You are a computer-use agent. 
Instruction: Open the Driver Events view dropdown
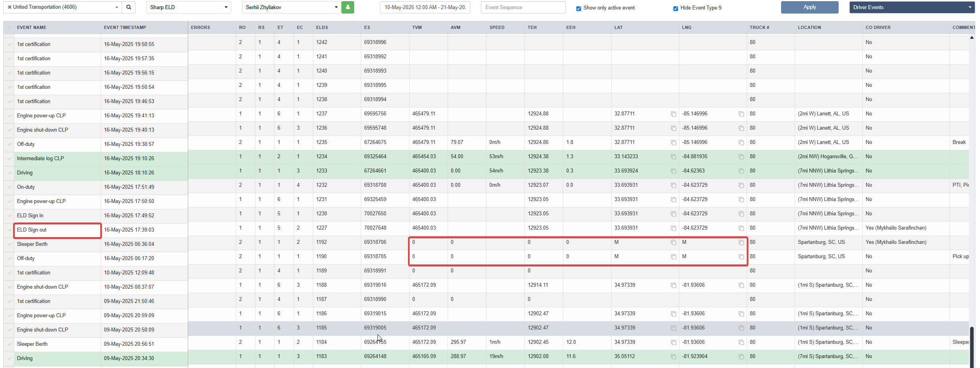tap(912, 7)
